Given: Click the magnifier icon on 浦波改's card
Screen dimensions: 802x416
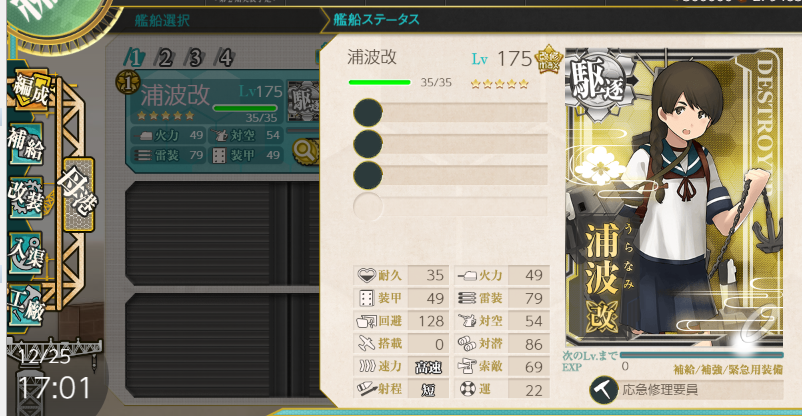Looking at the screenshot, I should [x=304, y=151].
